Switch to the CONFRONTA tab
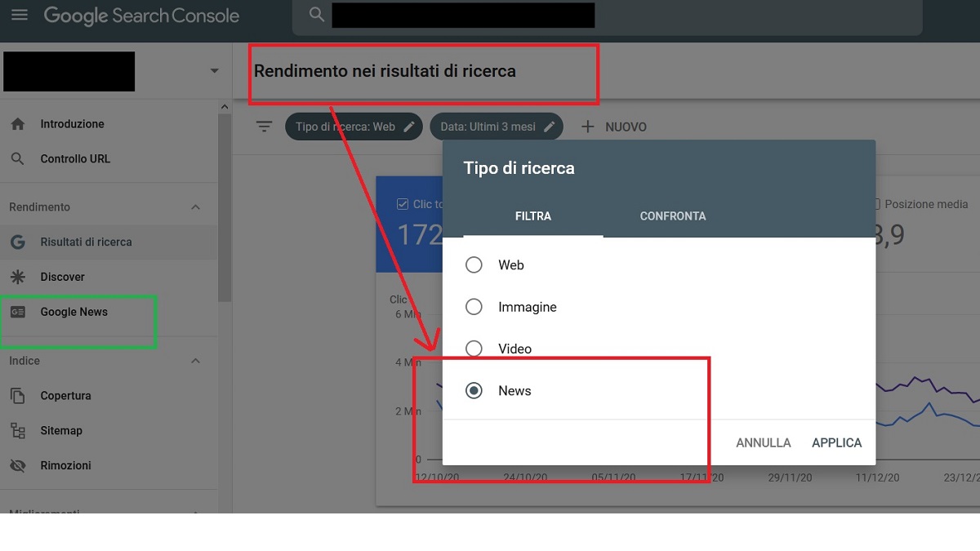 pyautogui.click(x=673, y=216)
